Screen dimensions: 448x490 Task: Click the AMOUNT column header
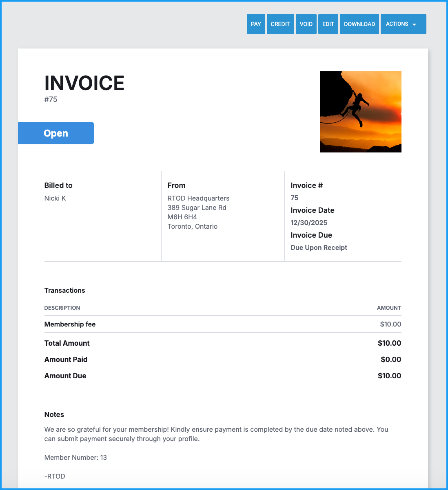pos(389,308)
